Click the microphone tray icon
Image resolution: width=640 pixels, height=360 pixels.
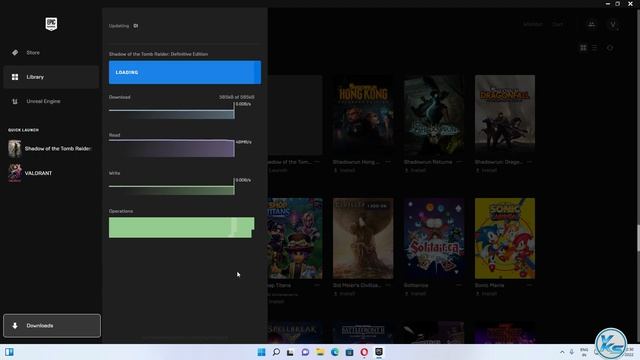(x=572, y=352)
